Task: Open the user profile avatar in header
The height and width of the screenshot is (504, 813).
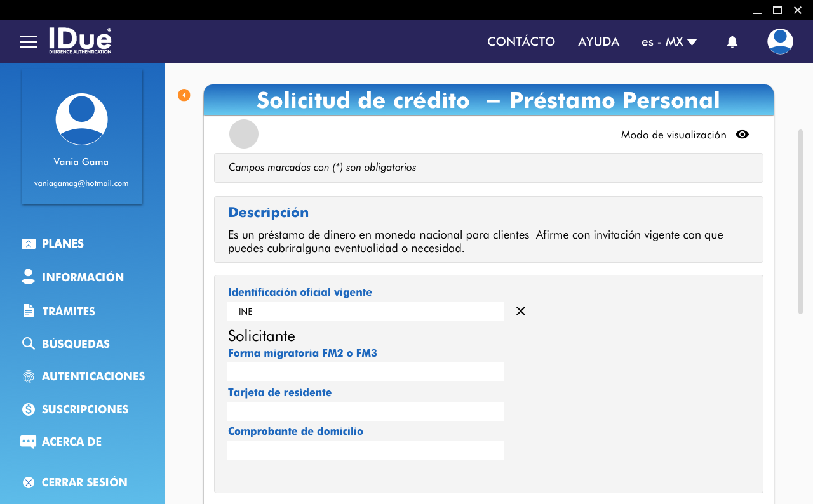Action: click(780, 42)
